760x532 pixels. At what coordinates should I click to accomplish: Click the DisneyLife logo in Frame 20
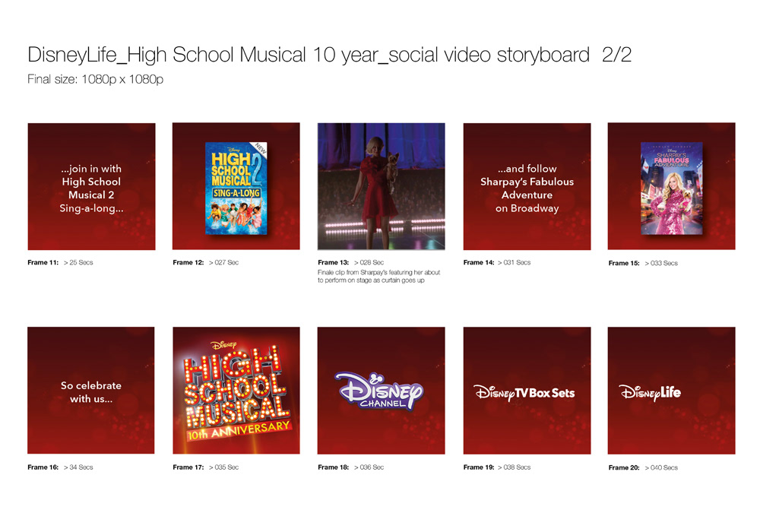tap(650, 393)
